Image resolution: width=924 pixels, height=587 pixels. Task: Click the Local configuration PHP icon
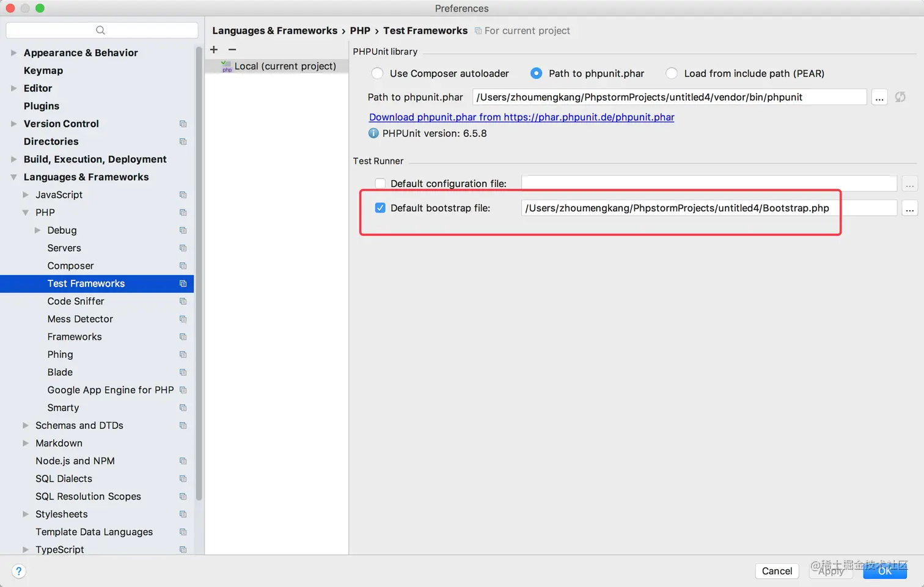pyautogui.click(x=226, y=66)
